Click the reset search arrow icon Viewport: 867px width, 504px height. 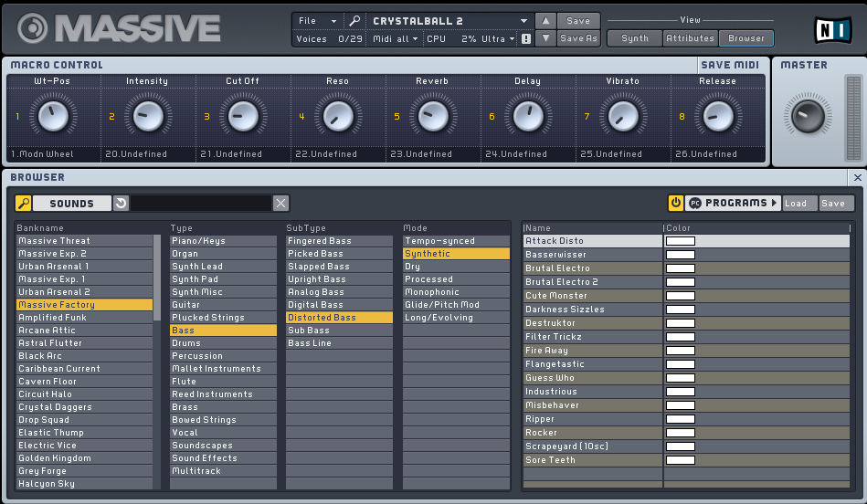tap(121, 204)
